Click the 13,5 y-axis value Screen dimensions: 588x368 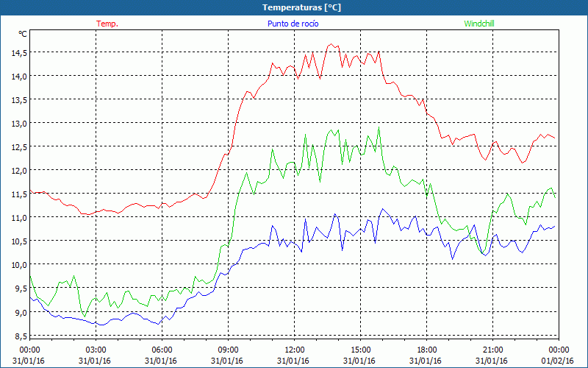pyautogui.click(x=19, y=100)
